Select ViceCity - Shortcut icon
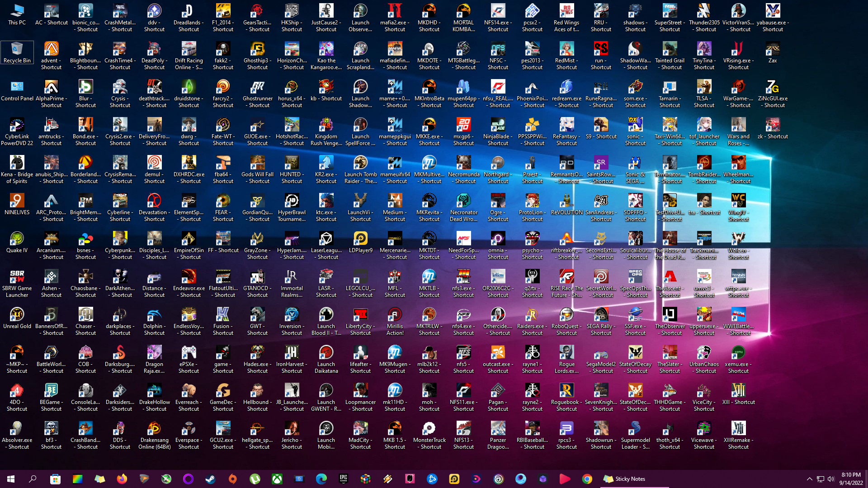This screenshot has height=488, width=868. (x=704, y=397)
